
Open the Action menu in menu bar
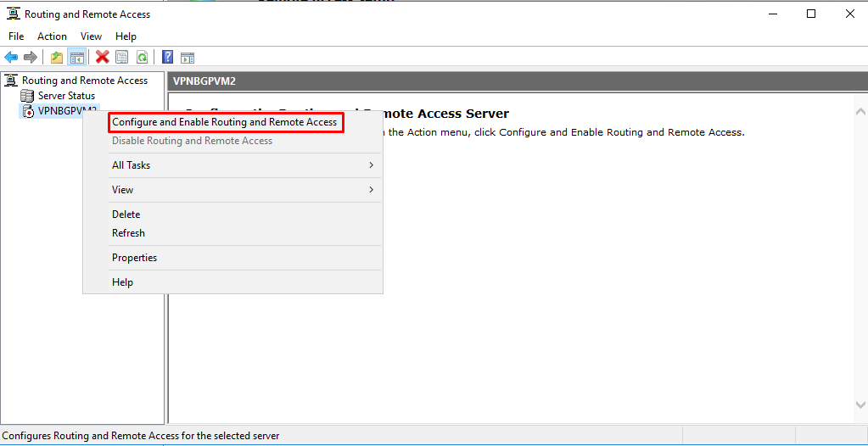(x=52, y=36)
